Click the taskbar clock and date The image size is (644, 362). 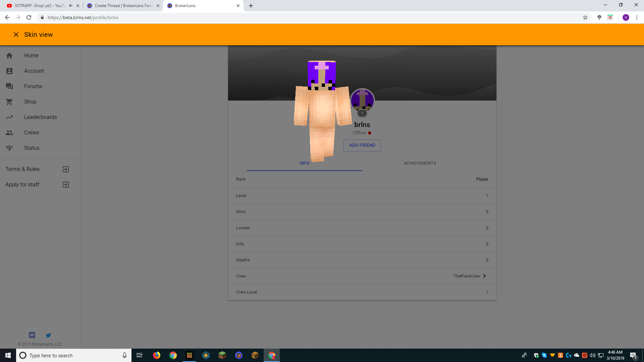click(x=615, y=355)
